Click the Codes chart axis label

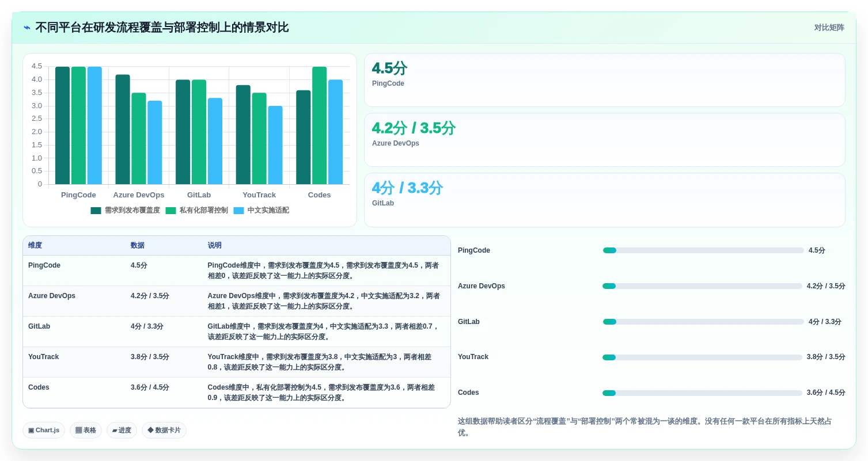319,195
